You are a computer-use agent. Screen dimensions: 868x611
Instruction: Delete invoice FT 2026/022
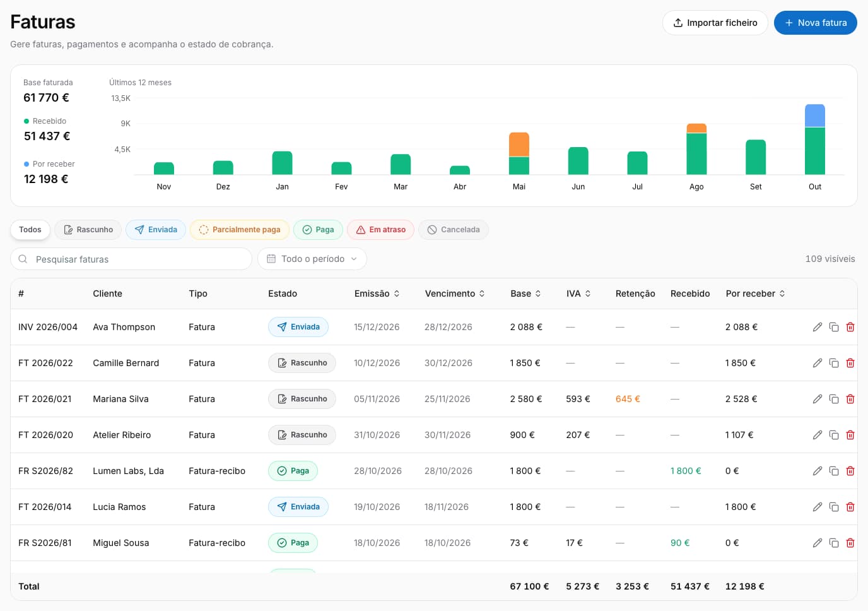[850, 363]
